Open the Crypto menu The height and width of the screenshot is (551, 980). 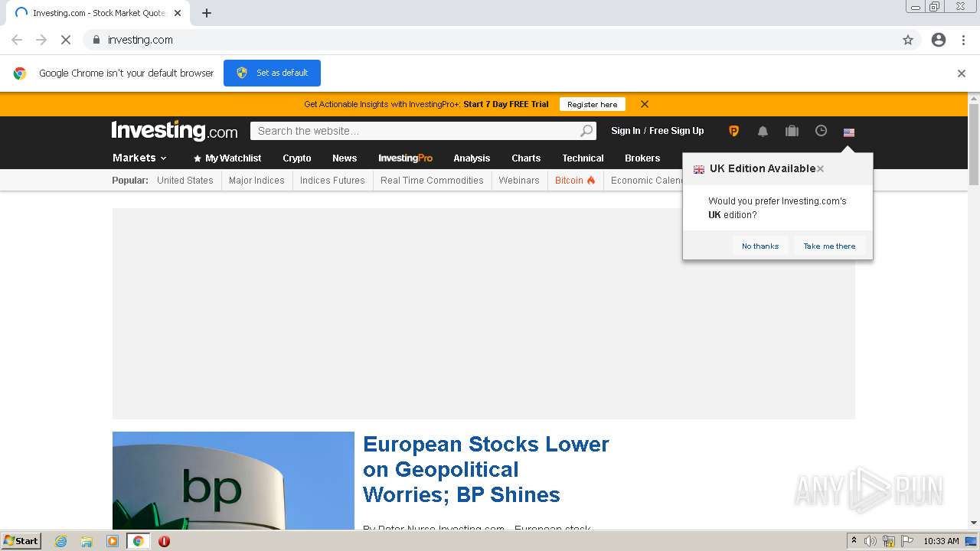297,158
